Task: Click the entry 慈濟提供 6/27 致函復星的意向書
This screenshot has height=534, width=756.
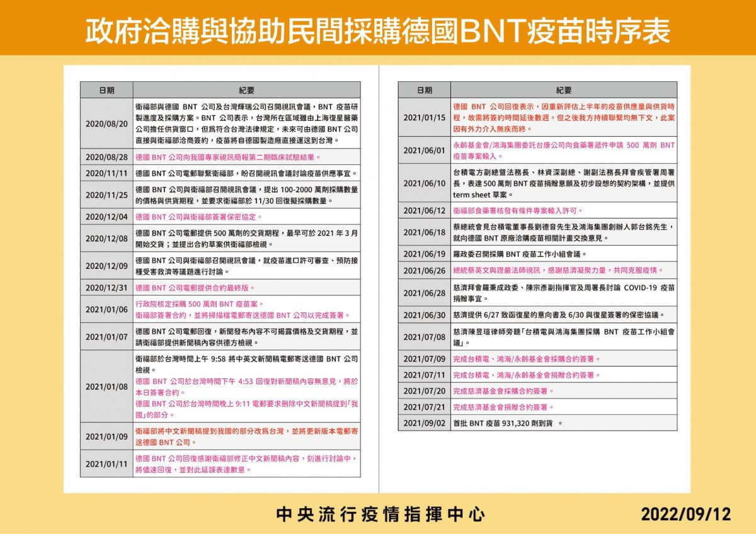Action: 558,315
